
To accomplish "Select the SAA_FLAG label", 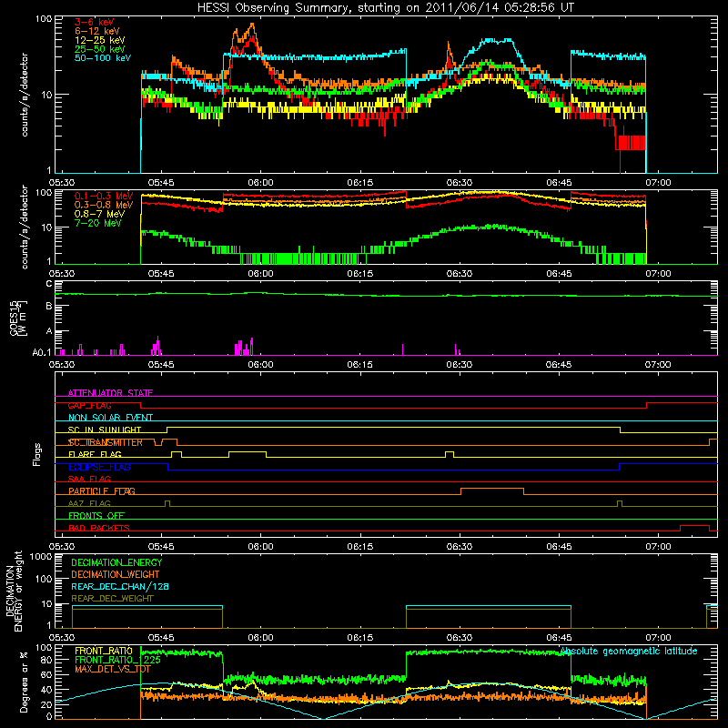I will click(x=89, y=480).
